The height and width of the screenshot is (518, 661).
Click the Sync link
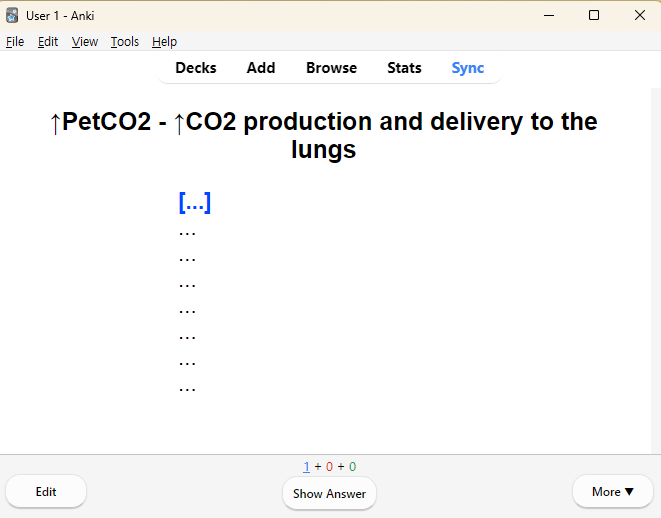pos(468,68)
